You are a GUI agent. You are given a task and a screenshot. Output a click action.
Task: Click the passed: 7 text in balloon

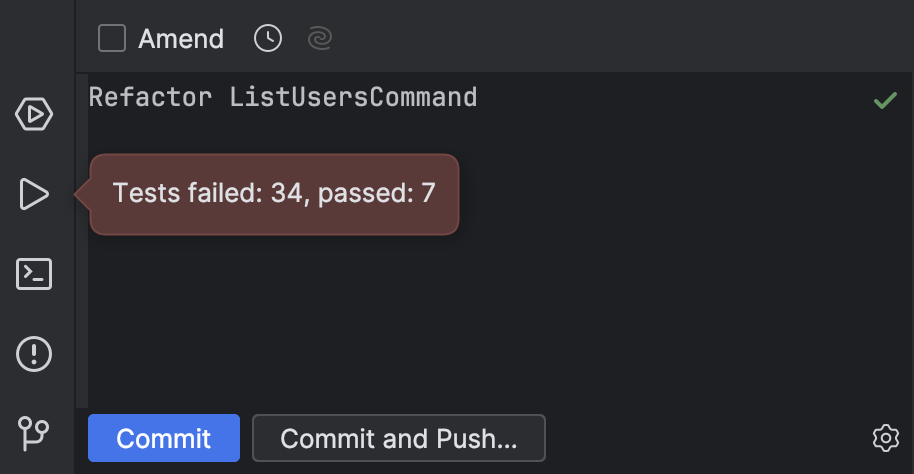coord(377,193)
